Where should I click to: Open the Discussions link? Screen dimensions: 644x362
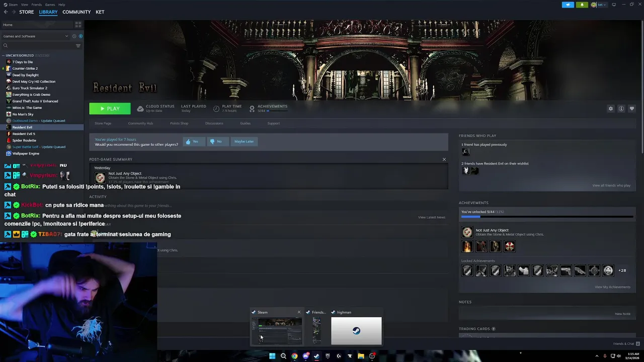214,123
